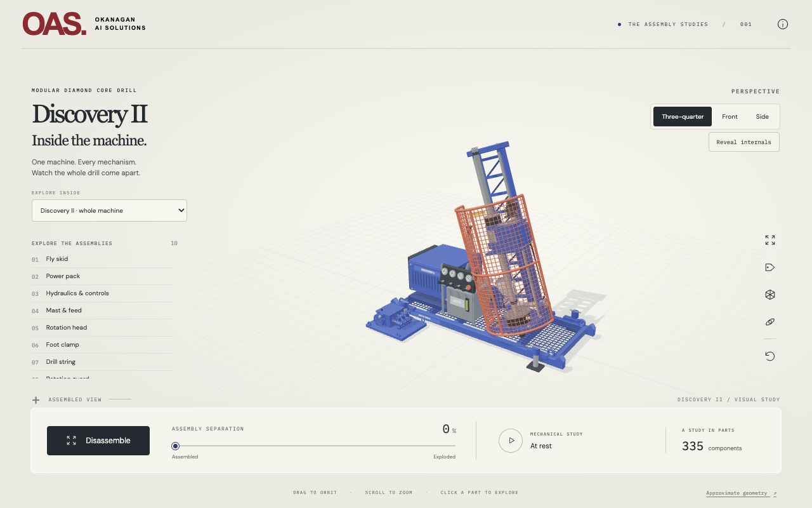
Task: Open the info icon in header
Action: [783, 24]
